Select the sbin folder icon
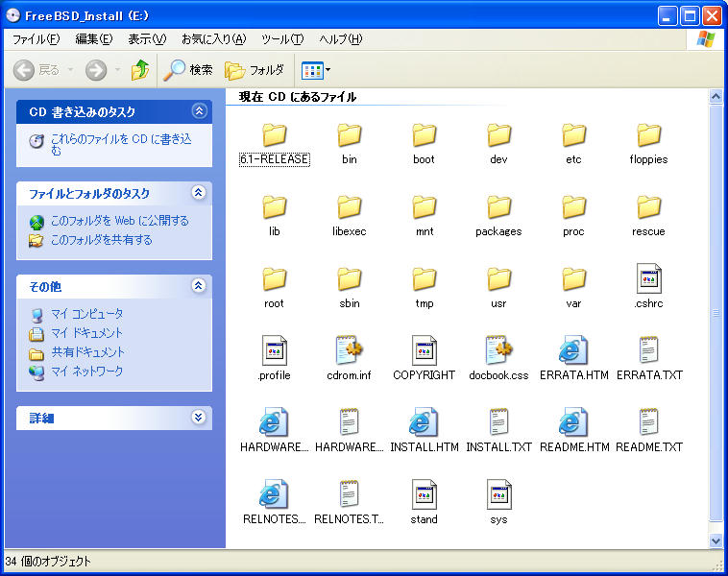728x576 pixels. [x=350, y=279]
